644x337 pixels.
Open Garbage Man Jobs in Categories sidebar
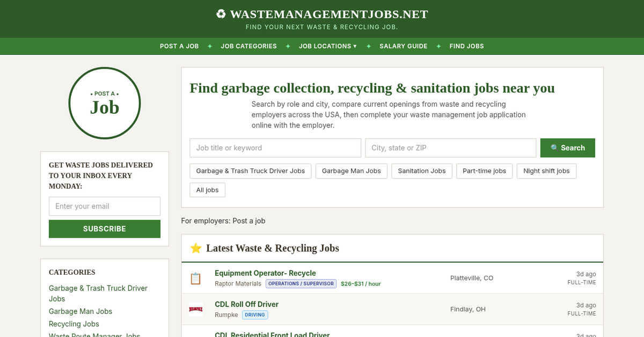tap(80, 311)
